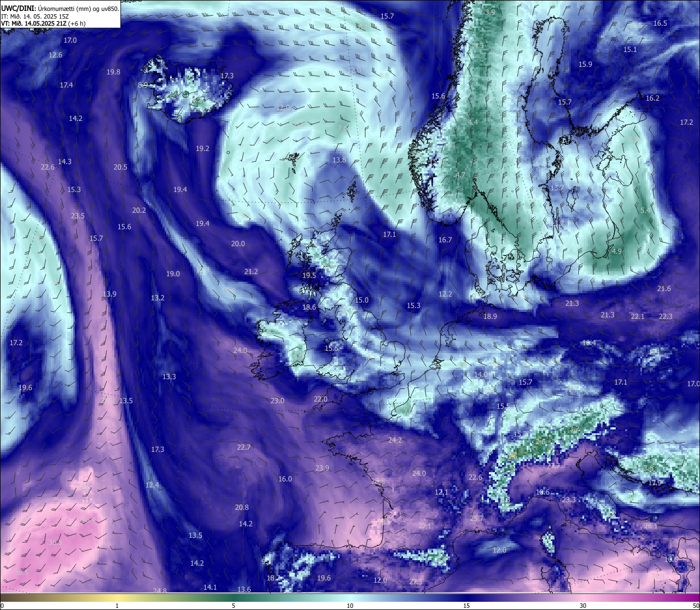Image resolution: width=700 pixels, height=610 pixels.
Task: Click the map value 20.5
Action: pyautogui.click(x=120, y=167)
